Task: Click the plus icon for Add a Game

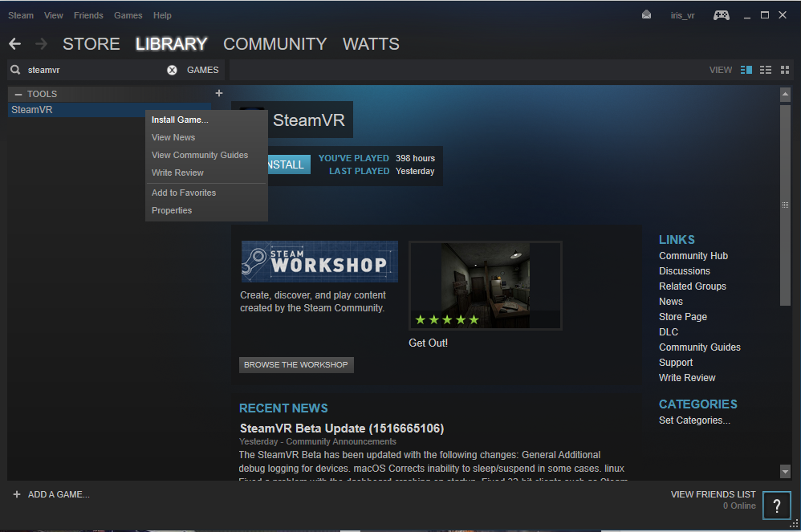Action: [17, 494]
